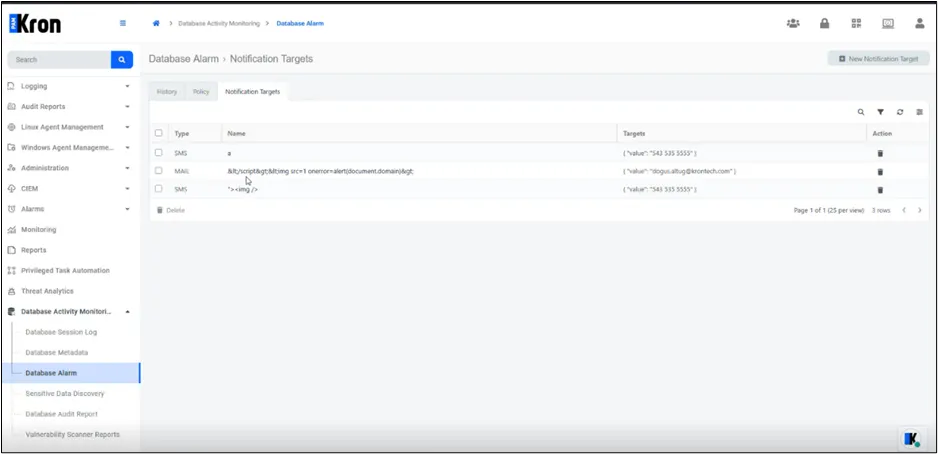Open the Kron chat widget icon
The height and width of the screenshot is (454, 938).
[911, 438]
